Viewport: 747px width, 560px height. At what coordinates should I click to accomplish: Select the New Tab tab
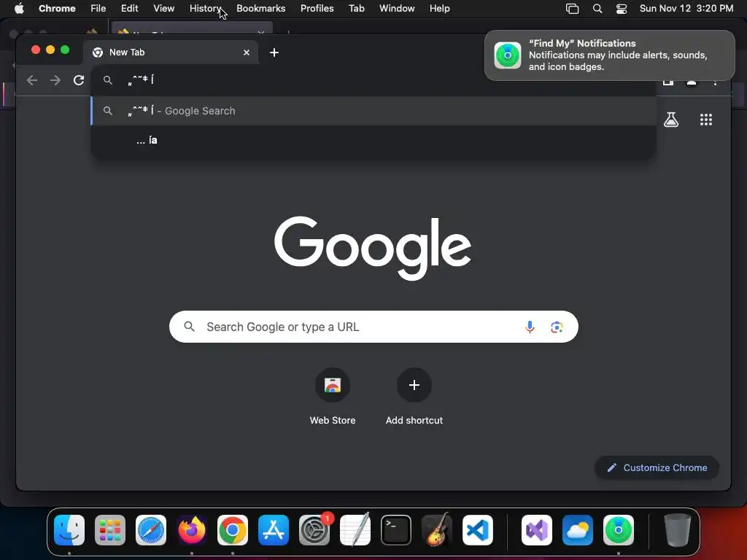click(x=171, y=52)
